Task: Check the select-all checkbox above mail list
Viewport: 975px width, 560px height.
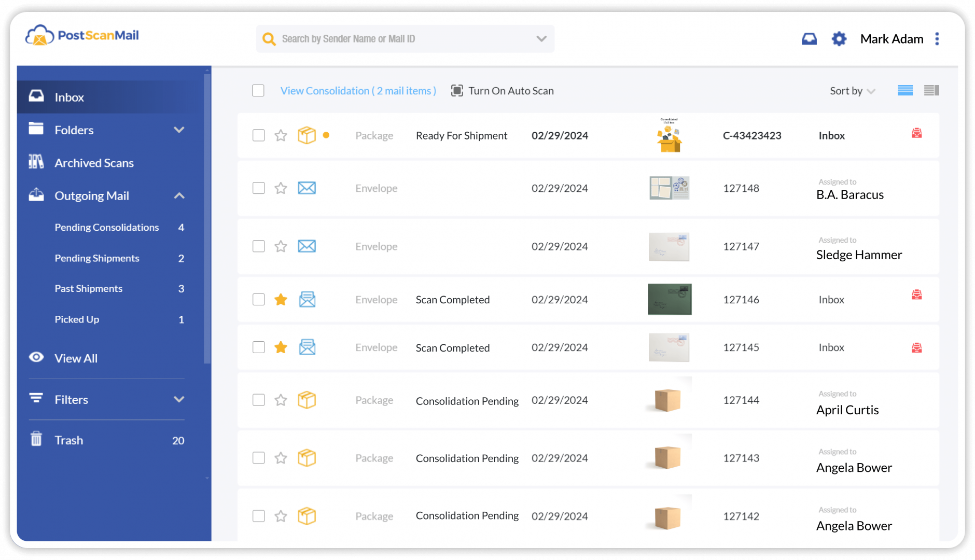Action: pyautogui.click(x=258, y=90)
